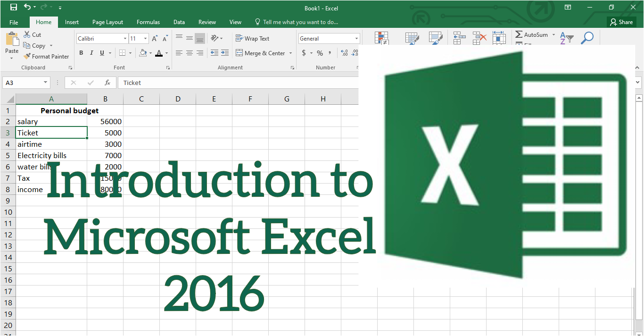Click the Increase Indent icon

click(224, 53)
